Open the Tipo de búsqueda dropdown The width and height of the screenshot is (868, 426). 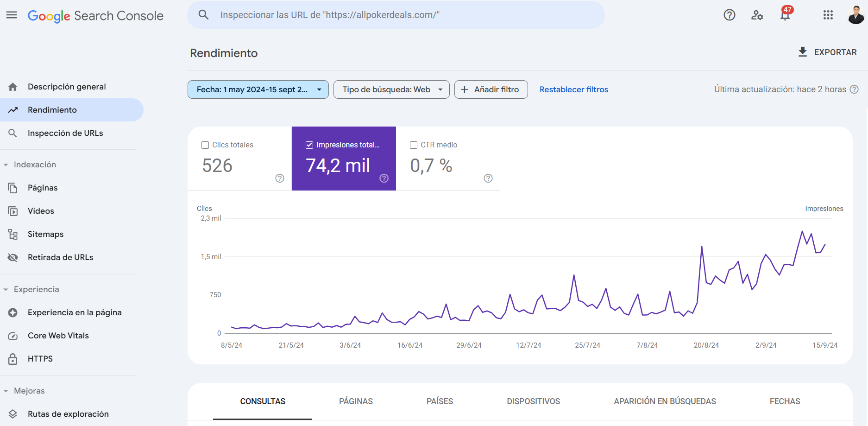(391, 89)
